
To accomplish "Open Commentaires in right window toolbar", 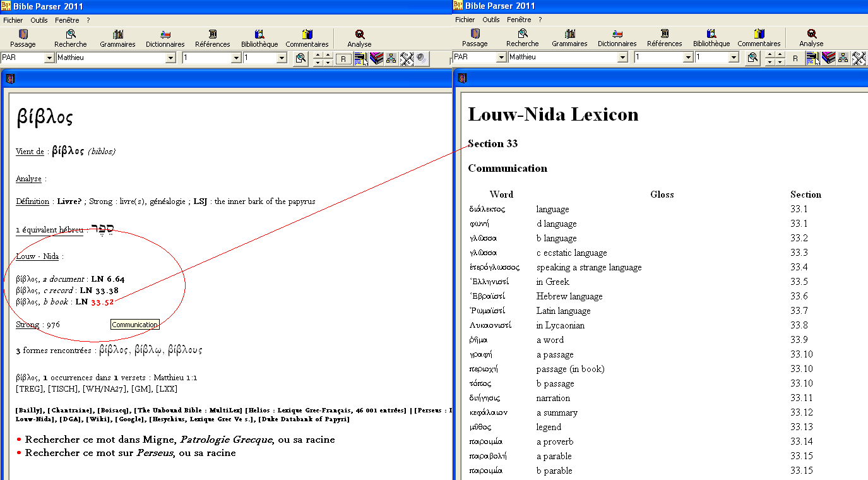I will point(759,38).
